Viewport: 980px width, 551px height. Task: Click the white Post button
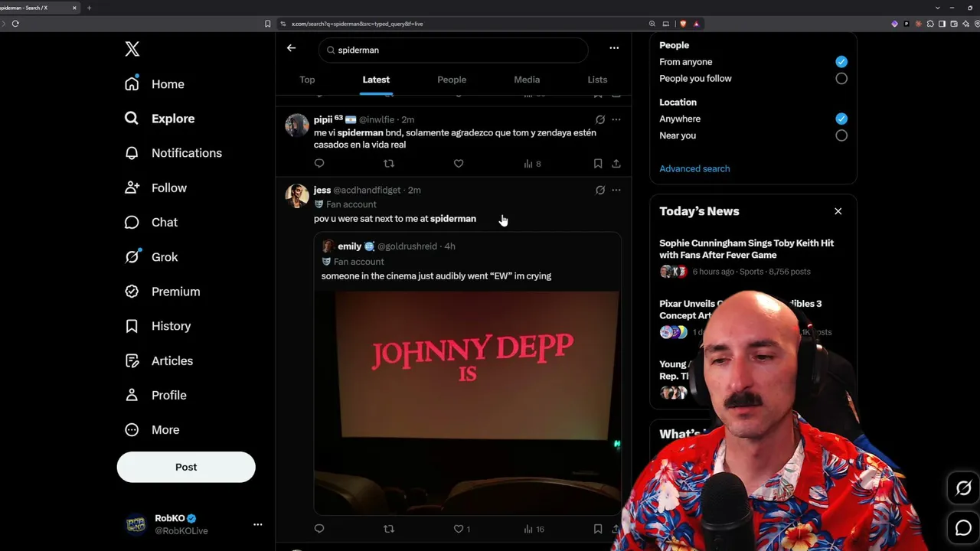(x=186, y=467)
